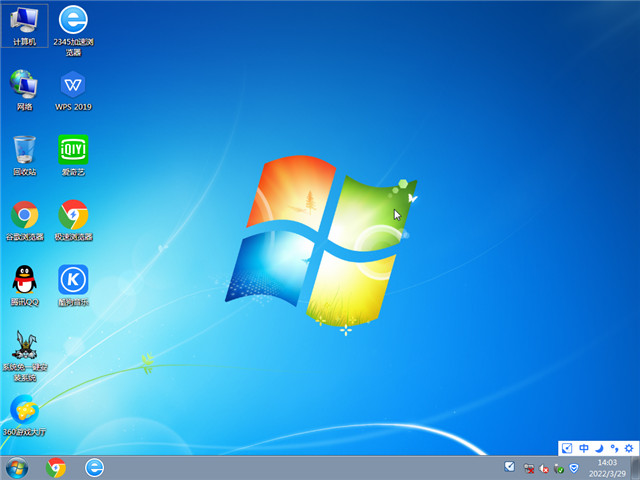Open the 360游戏大厅 desktop shortcut
This screenshot has width=640, height=480.
click(24, 410)
